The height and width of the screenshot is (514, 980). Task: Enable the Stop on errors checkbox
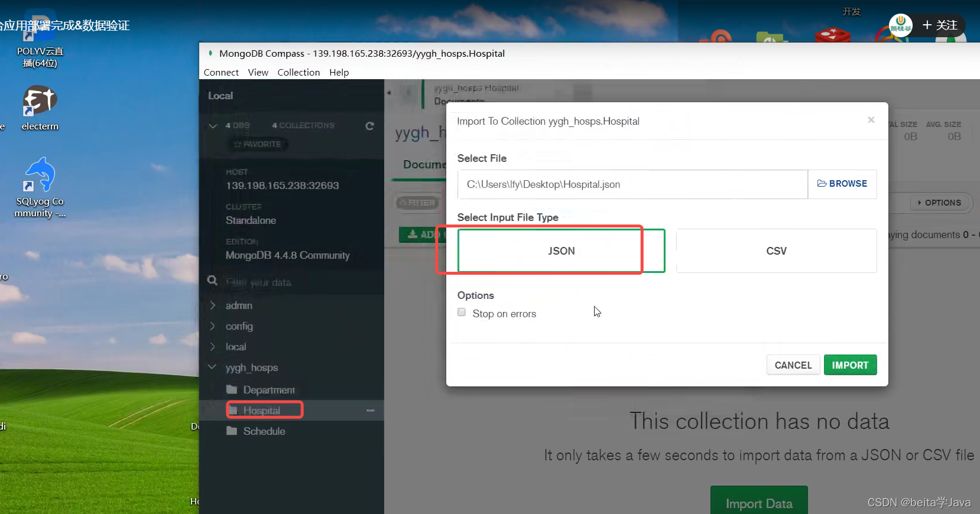pyautogui.click(x=462, y=313)
